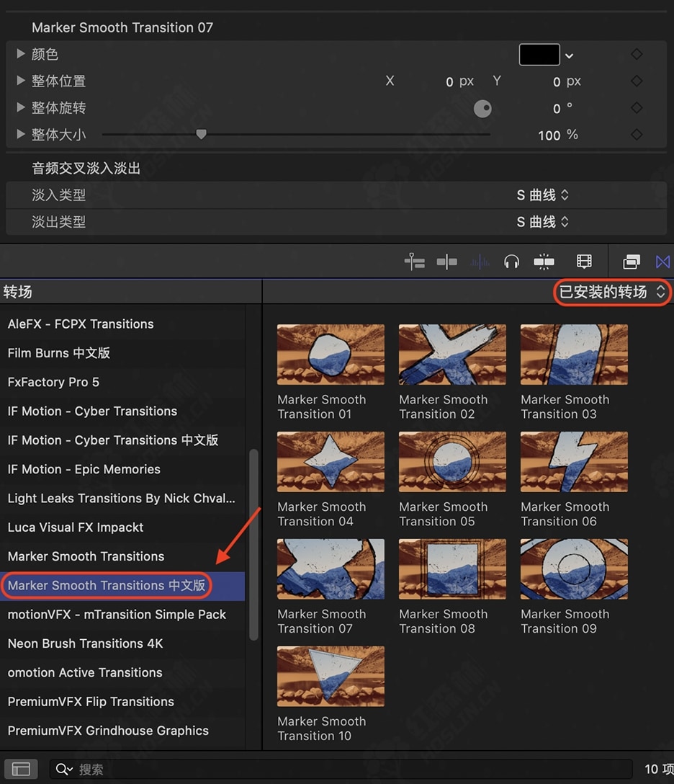Toggle audio skimming waveform icon

click(480, 262)
